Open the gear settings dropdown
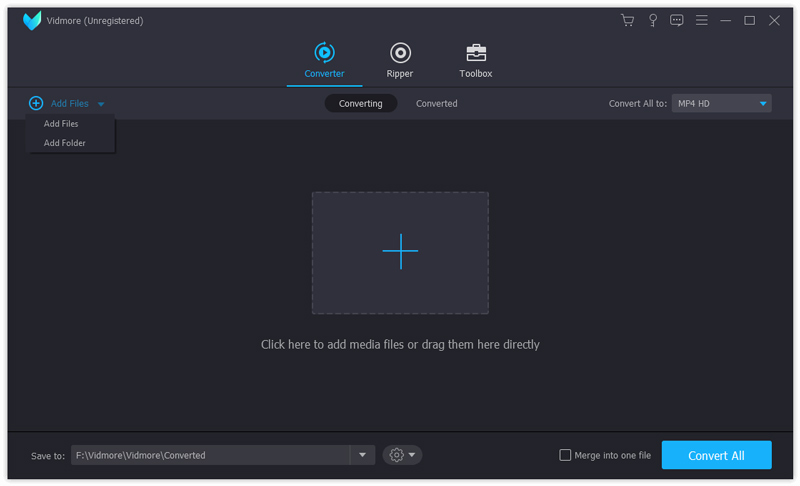 [x=402, y=455]
